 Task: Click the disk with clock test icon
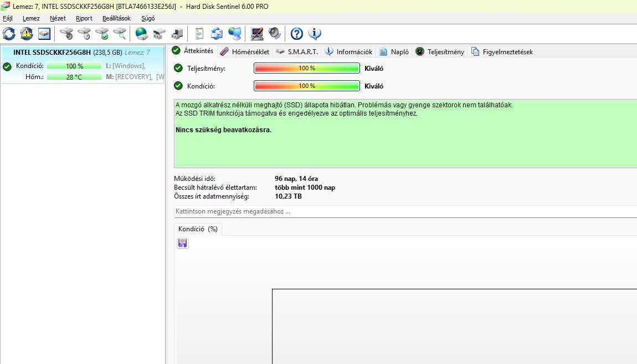[84, 34]
